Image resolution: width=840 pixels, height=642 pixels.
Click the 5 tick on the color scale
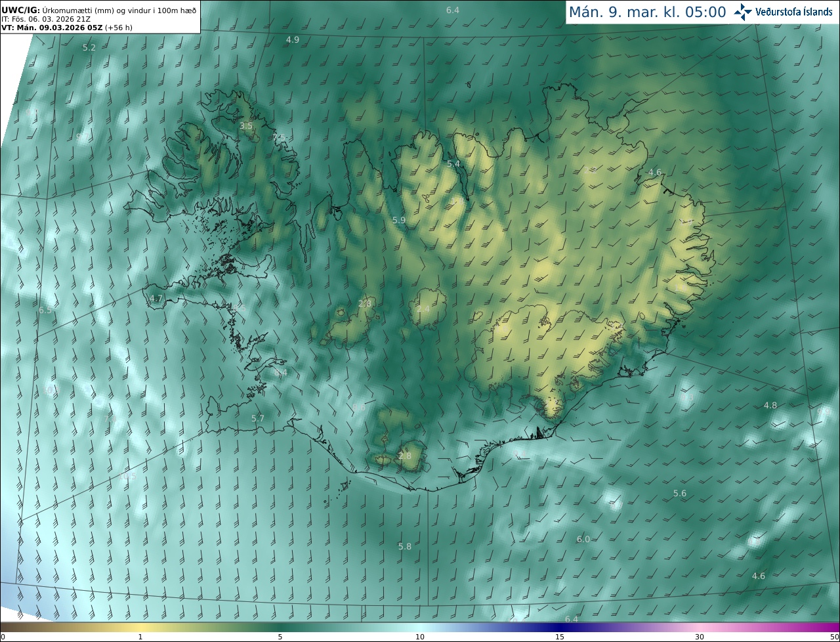tap(280, 637)
